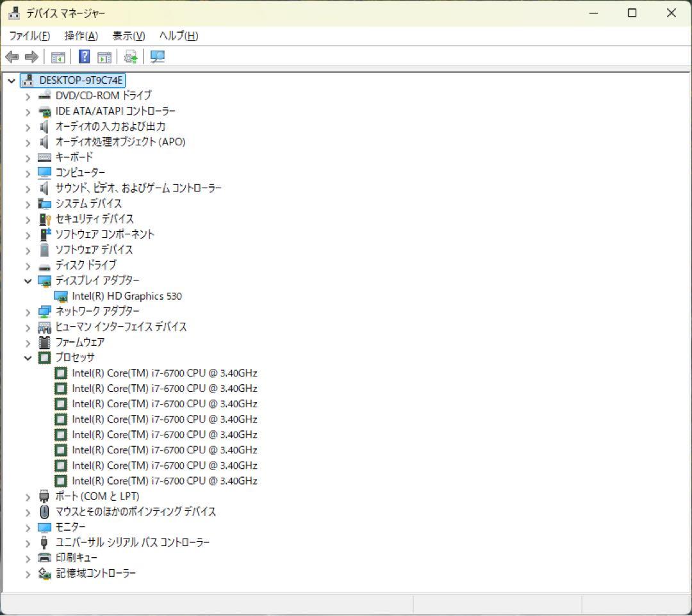Open the ヘルプ menu
This screenshot has height=616, width=692.
pos(177,36)
